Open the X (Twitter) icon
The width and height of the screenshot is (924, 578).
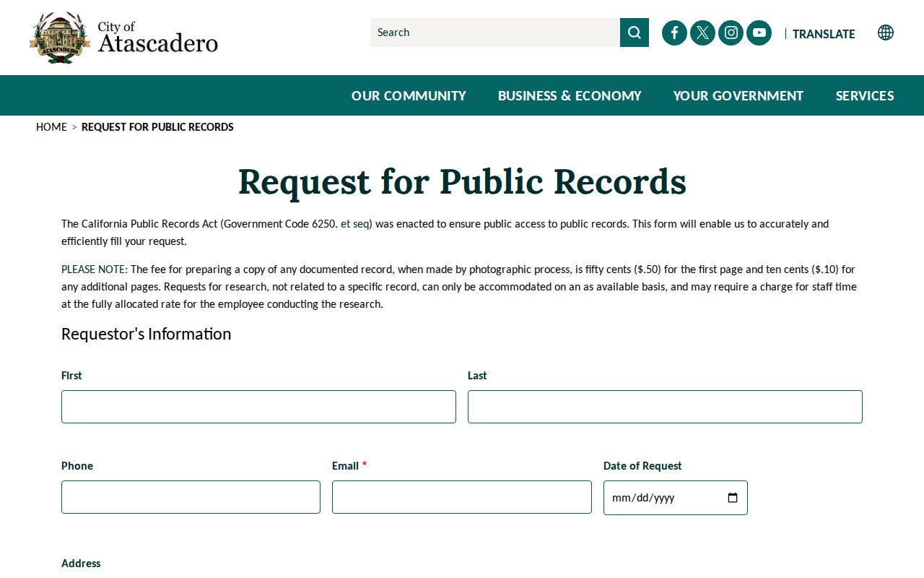click(702, 33)
